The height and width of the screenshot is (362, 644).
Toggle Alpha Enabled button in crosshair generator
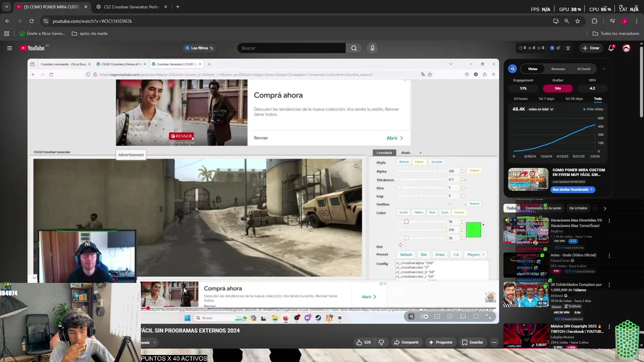[474, 171]
